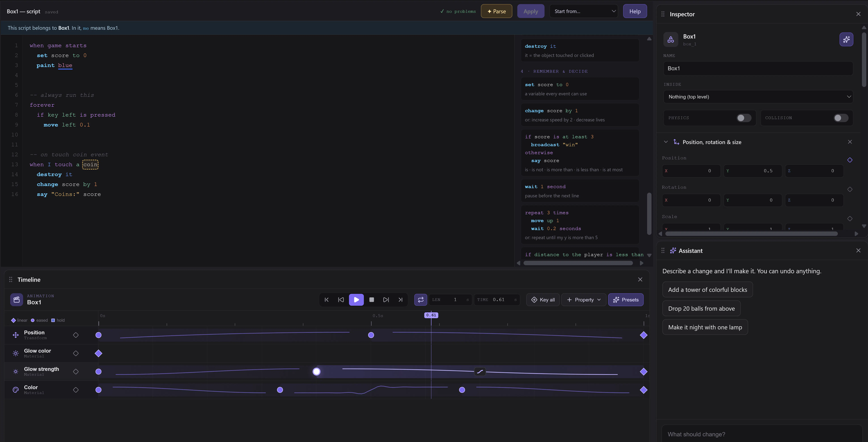Viewport: 868px width, 442px height.
Task: Add keyframe for Position track
Action: [x=76, y=335]
